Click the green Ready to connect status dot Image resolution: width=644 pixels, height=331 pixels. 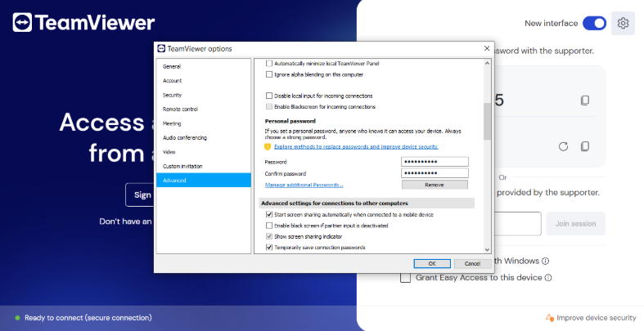(x=18, y=318)
